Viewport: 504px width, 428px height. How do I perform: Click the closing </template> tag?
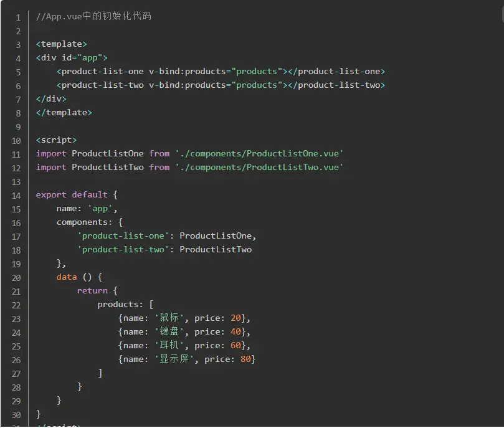(64, 113)
